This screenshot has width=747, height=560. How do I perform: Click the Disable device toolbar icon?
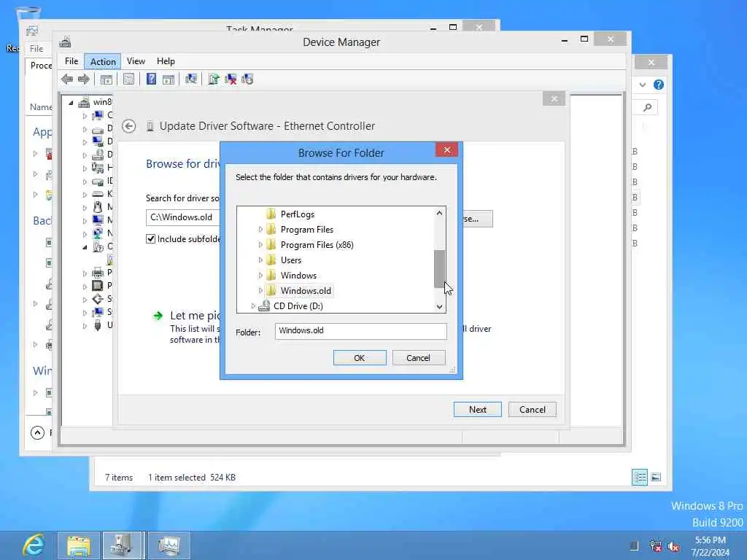pos(247,79)
